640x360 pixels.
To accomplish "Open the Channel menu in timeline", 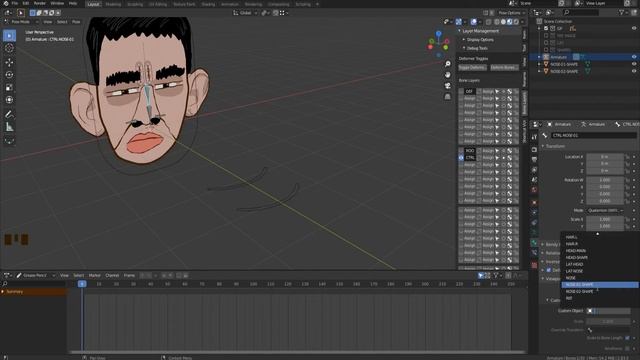I will (112, 276).
